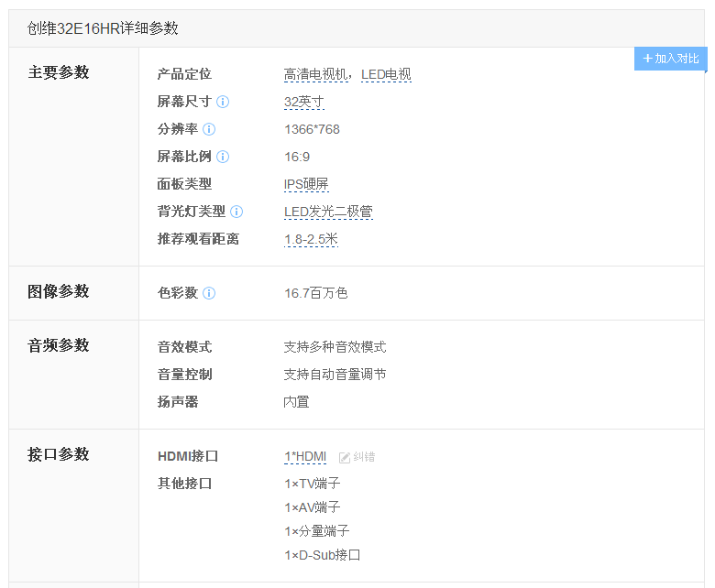The height and width of the screenshot is (588, 715).
Task: Click the 纠错 edit icon
Action: tap(345, 457)
